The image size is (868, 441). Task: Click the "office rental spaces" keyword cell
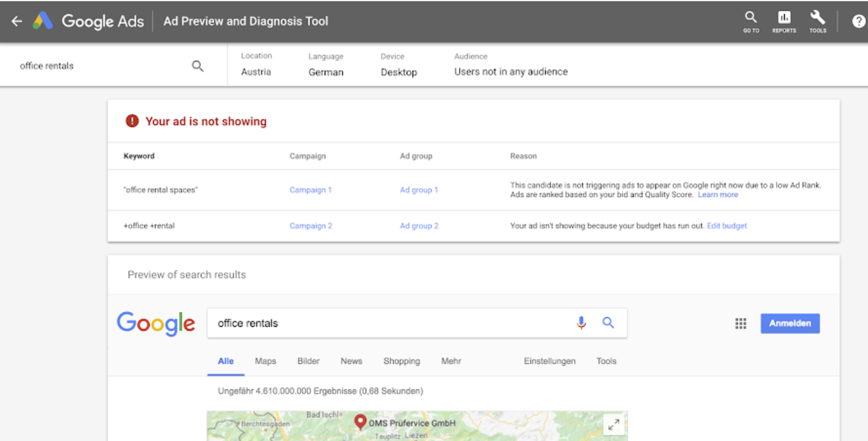pos(160,190)
